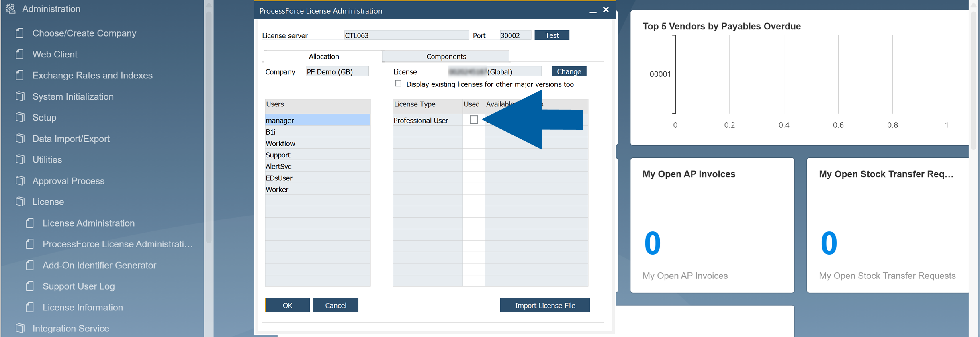This screenshot has width=980, height=337.
Task: Expand the Utilities menu folder
Action: click(47, 159)
